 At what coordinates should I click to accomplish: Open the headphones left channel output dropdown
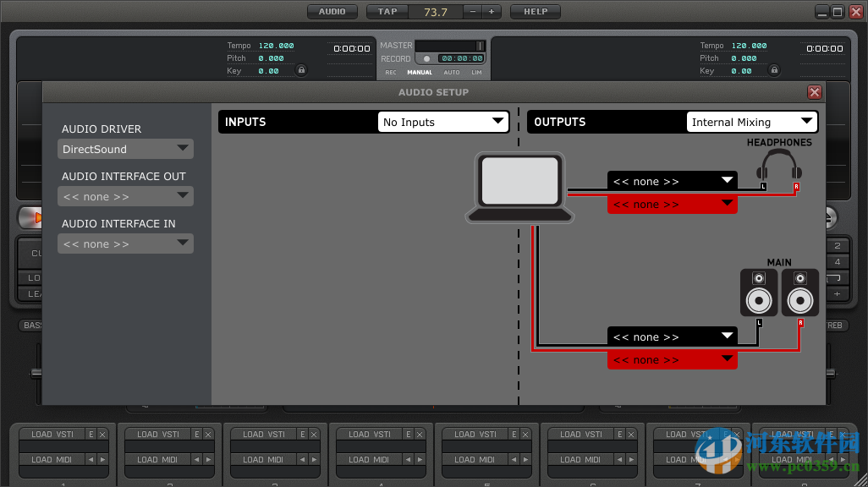coord(672,181)
